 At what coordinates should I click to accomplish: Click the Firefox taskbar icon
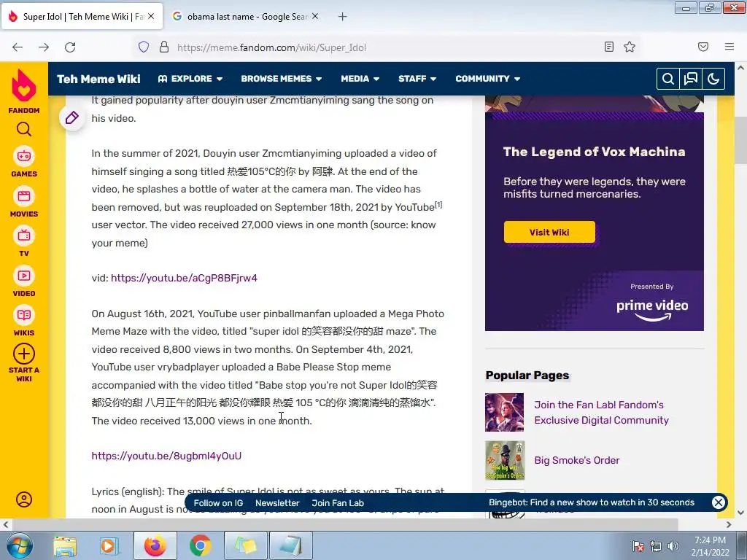tap(155, 545)
